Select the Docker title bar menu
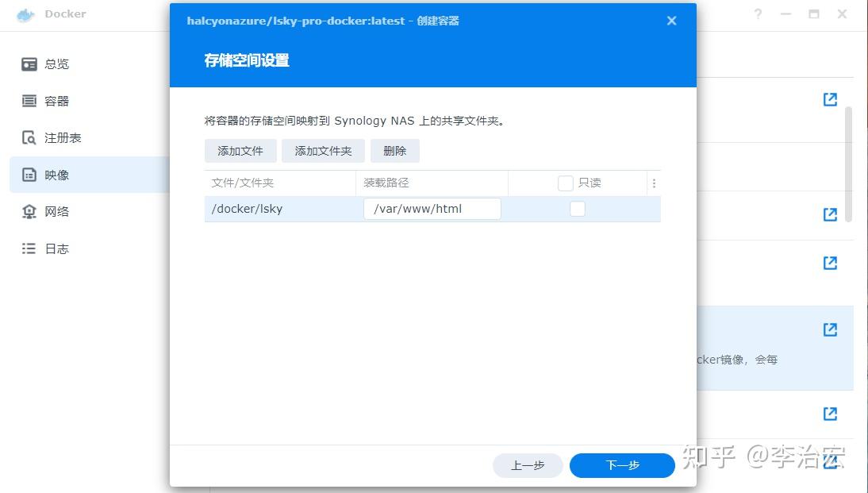The image size is (868, 493). (65, 13)
